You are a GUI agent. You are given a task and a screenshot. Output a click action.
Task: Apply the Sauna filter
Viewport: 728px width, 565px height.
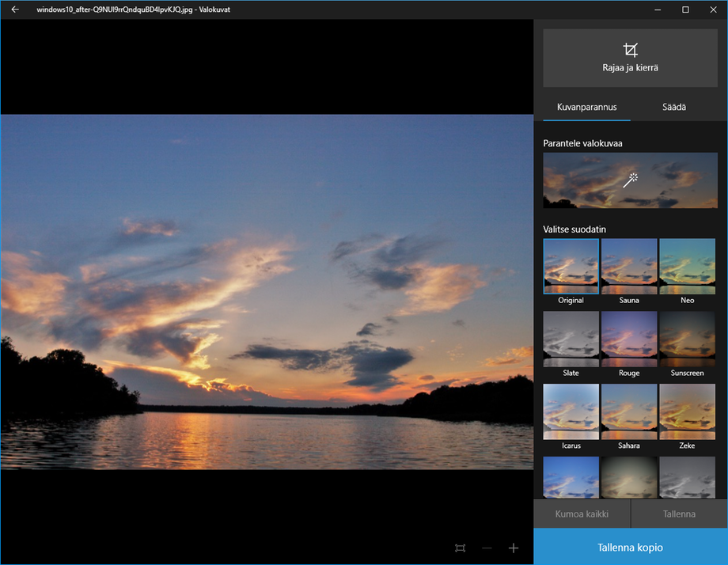(x=629, y=266)
